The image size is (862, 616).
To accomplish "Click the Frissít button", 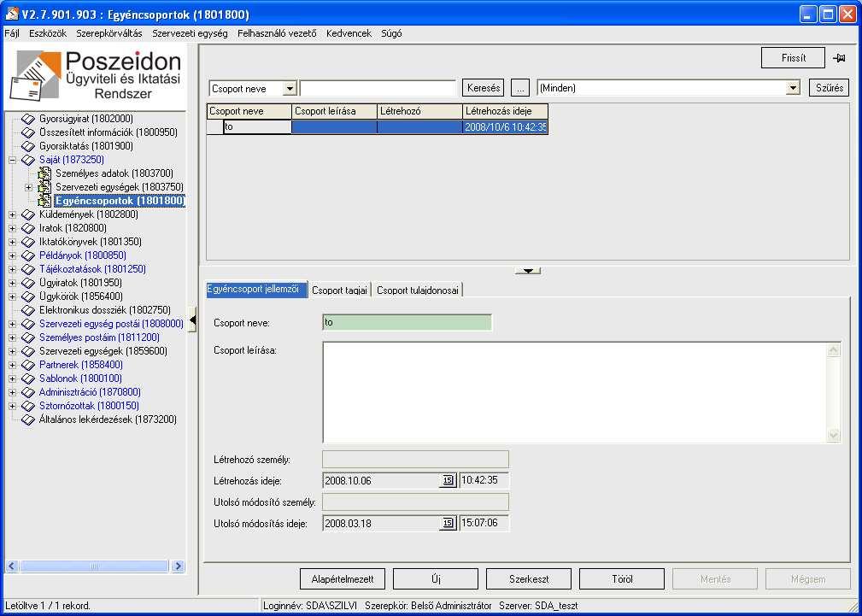I will click(x=793, y=58).
